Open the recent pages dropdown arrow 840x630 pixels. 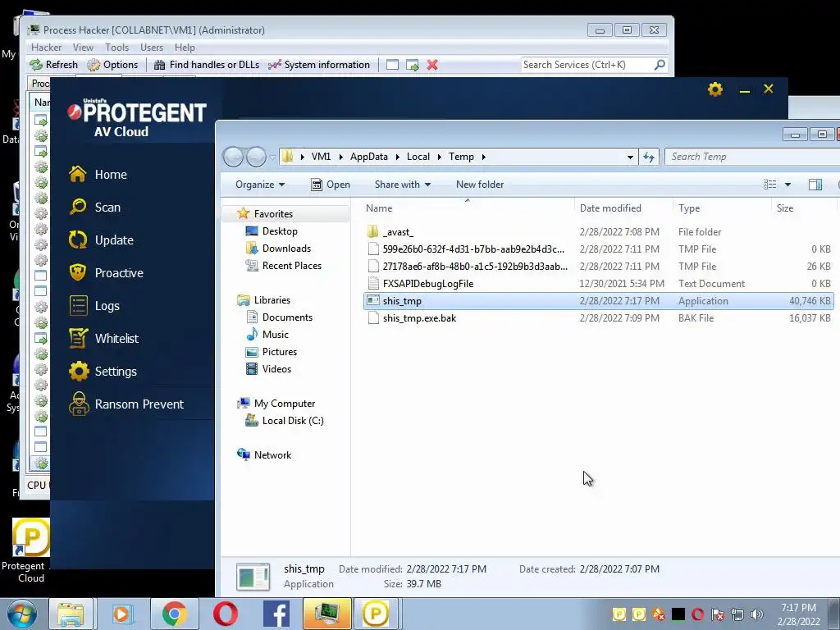coord(272,157)
